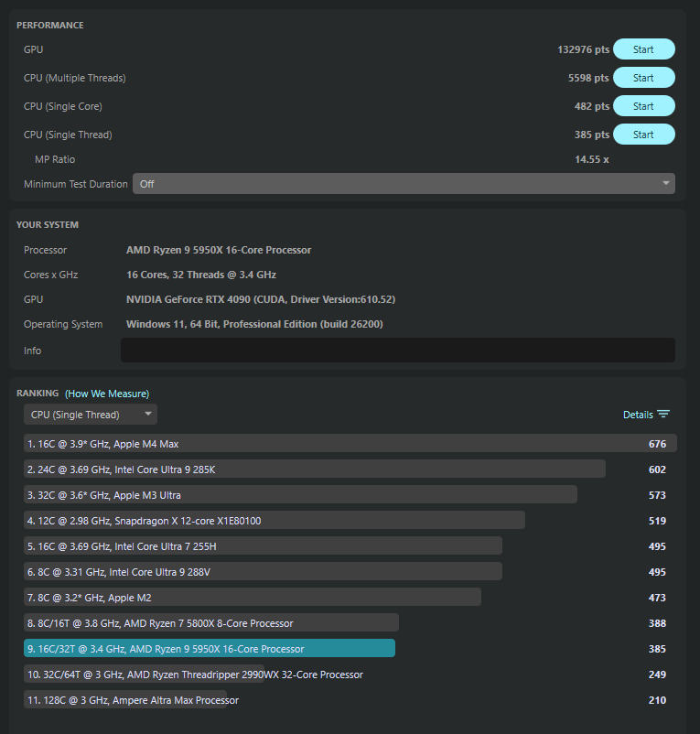Click the NVIDIA GeForce RTX 4090 text
700x734 pixels.
point(261,299)
